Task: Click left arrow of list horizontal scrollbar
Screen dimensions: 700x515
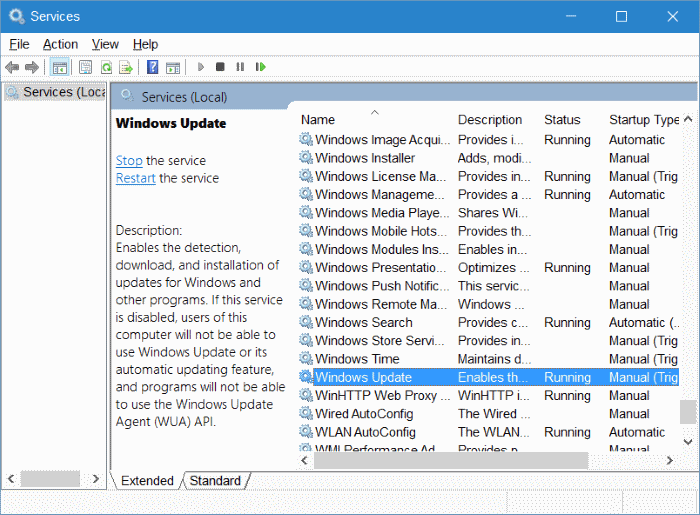Action: tap(305, 460)
